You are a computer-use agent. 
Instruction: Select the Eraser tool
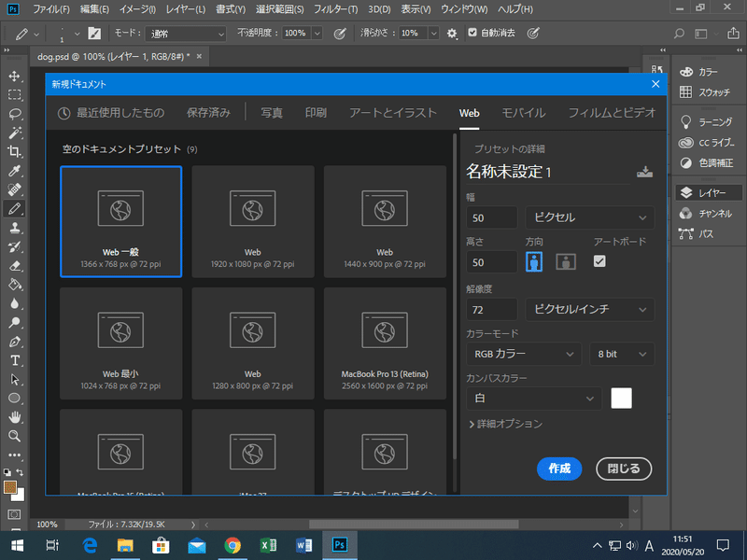click(x=14, y=266)
